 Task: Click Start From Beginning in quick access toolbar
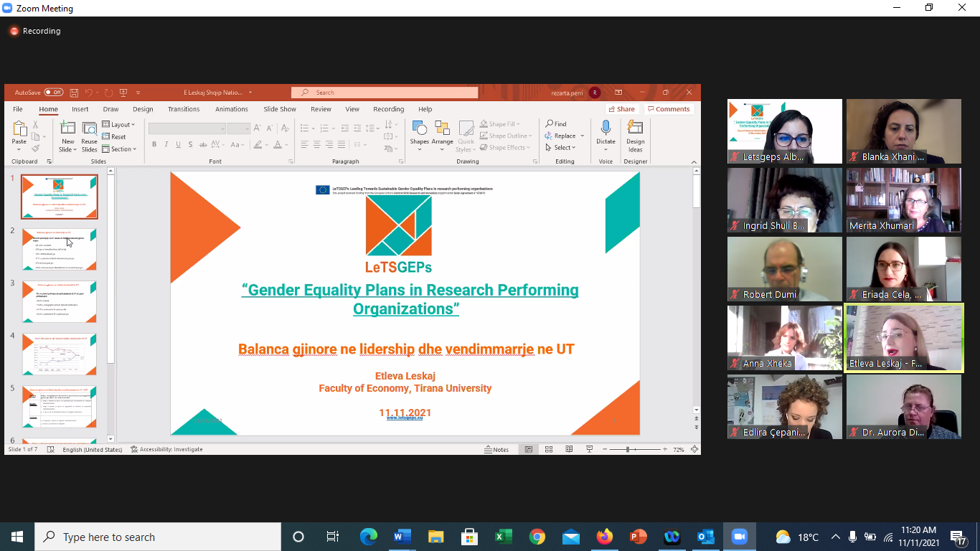123,93
